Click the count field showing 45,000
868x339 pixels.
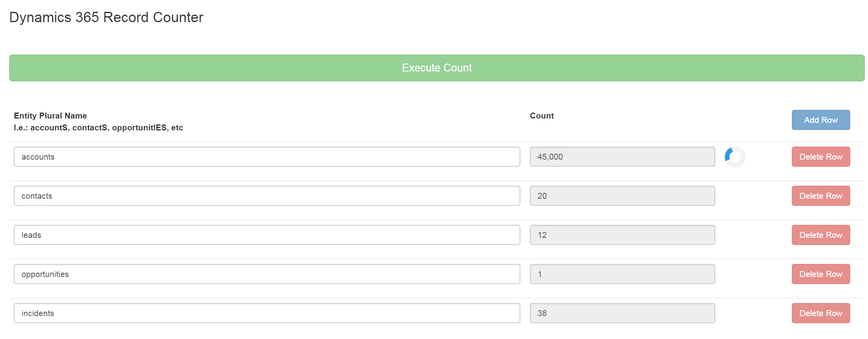pos(622,157)
